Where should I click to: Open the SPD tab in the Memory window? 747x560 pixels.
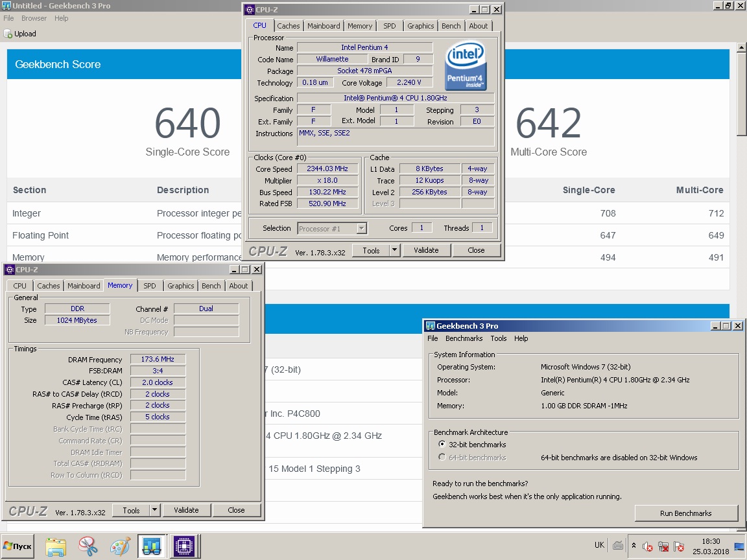[x=150, y=286]
